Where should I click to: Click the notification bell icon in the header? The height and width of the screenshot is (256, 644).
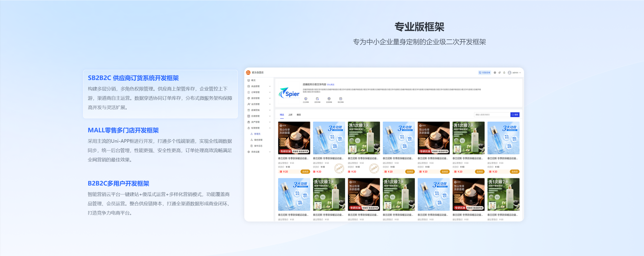(x=504, y=72)
